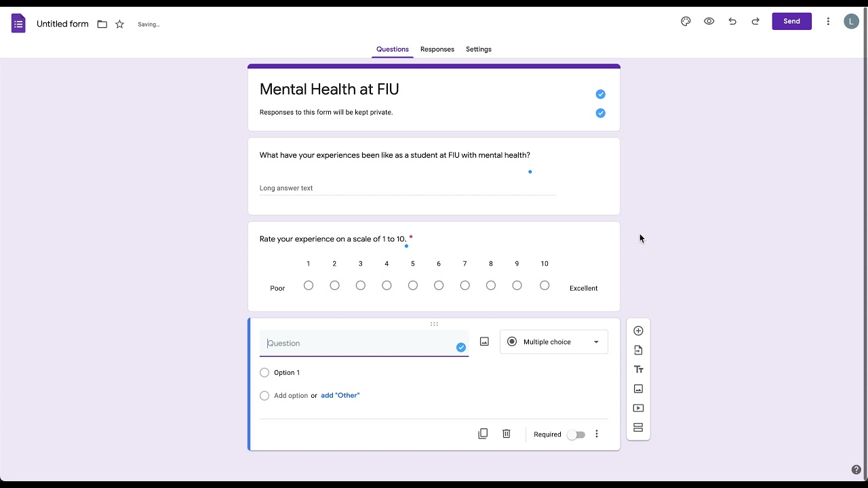Select rating 3 radio button
Viewport: 868px width, 488px height.
click(361, 285)
